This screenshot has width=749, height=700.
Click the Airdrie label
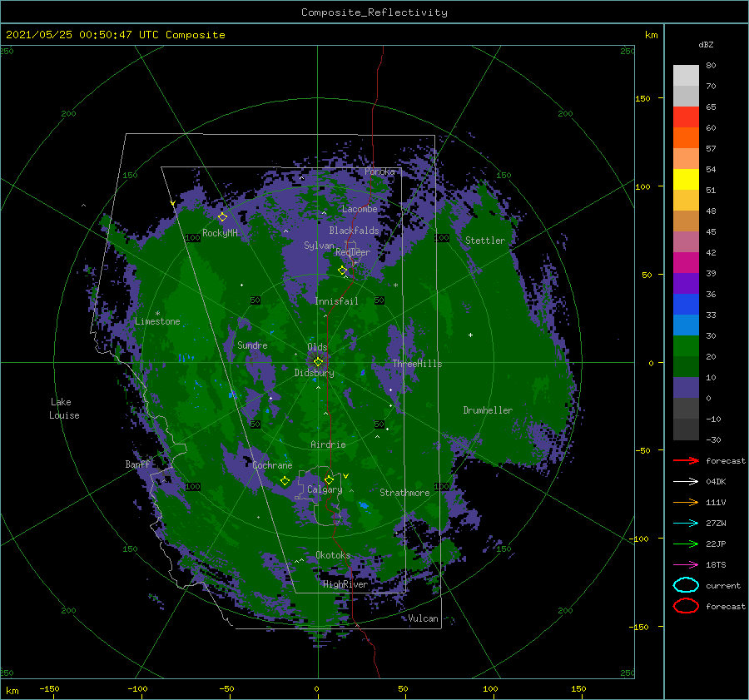pyautogui.click(x=328, y=444)
